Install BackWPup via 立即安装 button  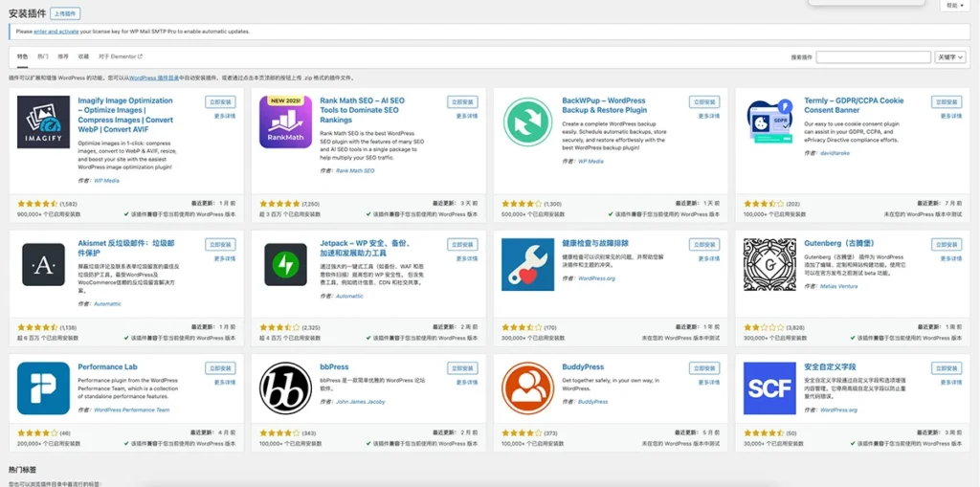point(704,102)
